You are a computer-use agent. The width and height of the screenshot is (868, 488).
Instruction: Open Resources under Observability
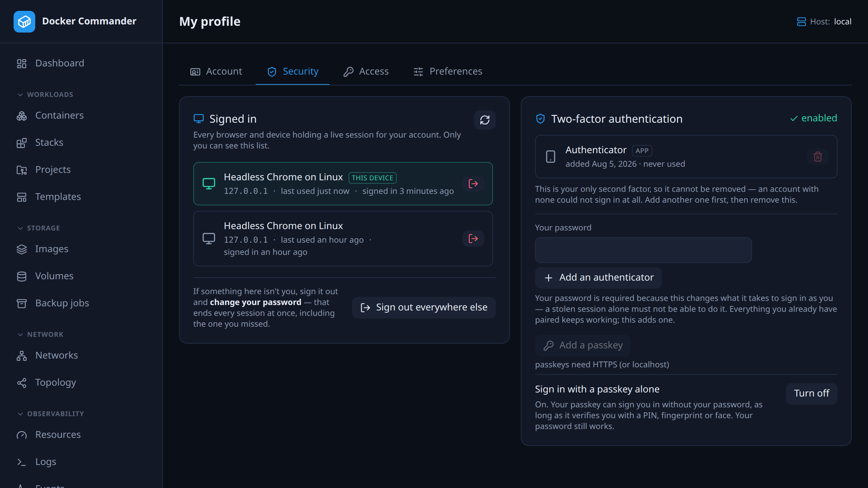pos(81,435)
